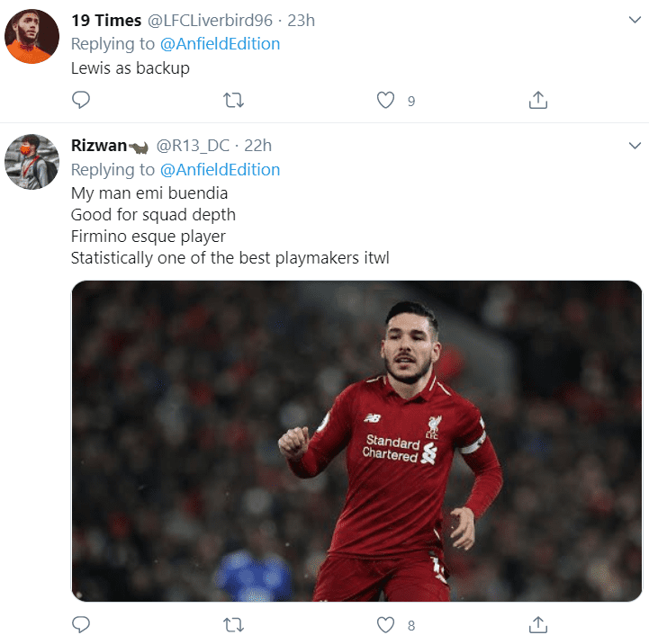The height and width of the screenshot is (644, 649).
Task: Open 19 Times profile avatar
Action: click(32, 36)
